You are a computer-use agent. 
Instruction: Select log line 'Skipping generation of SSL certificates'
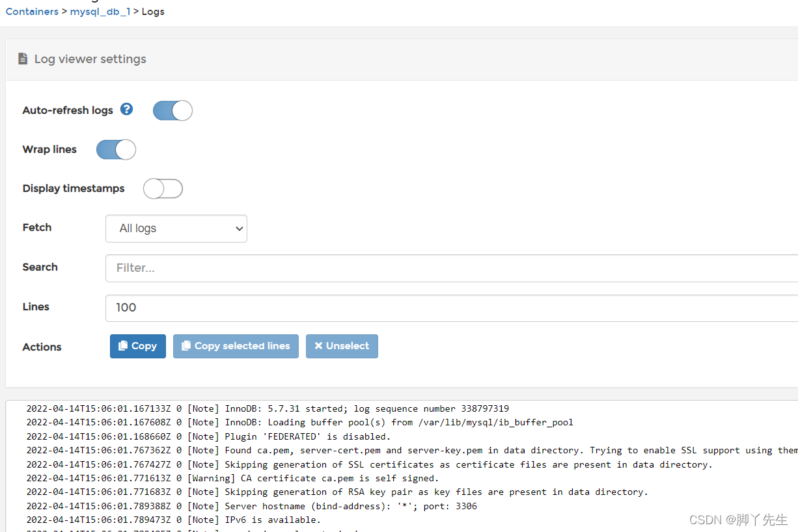(369, 464)
